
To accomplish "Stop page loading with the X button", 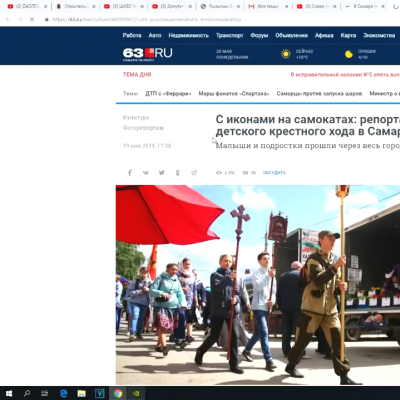I will tap(32, 20).
